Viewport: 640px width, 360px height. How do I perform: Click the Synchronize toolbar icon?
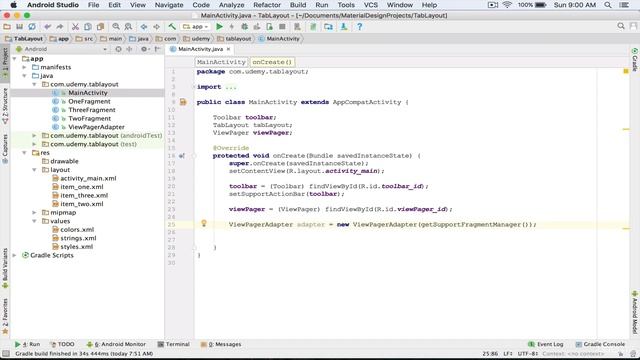tap(32, 27)
